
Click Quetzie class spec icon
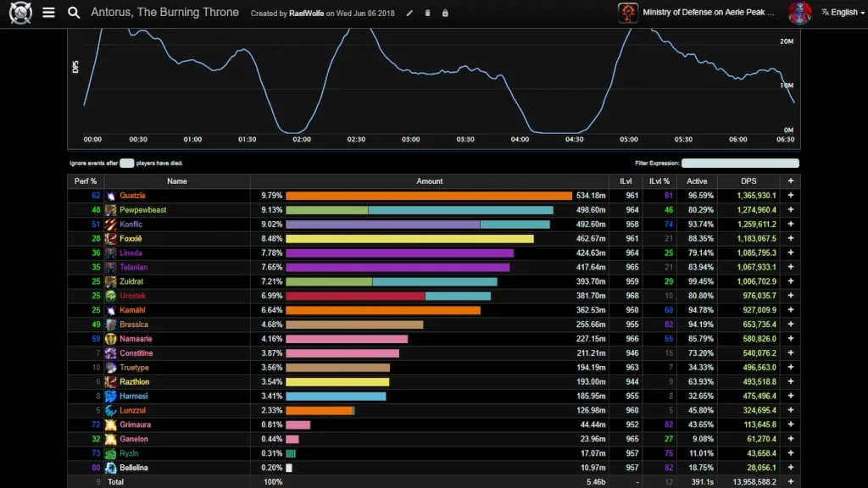(x=111, y=196)
